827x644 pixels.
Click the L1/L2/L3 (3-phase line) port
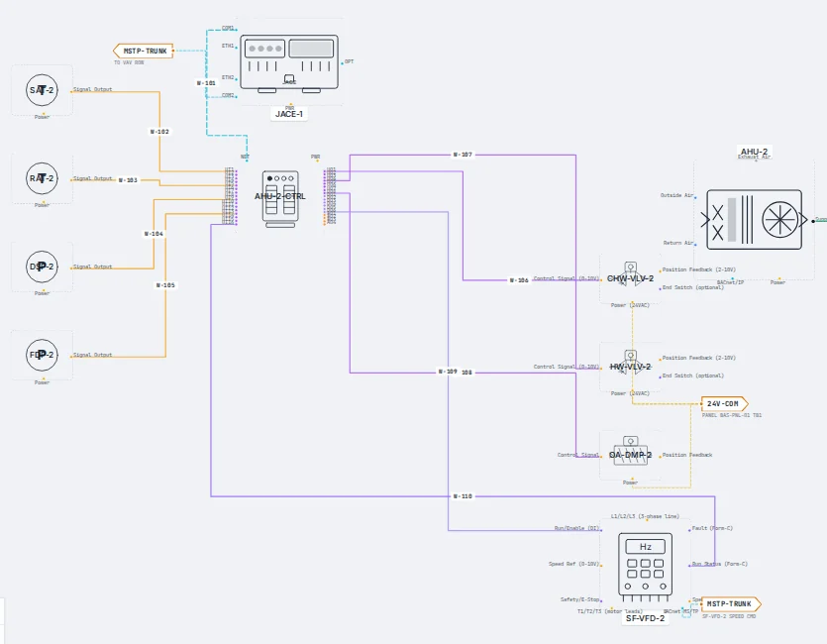(x=647, y=520)
